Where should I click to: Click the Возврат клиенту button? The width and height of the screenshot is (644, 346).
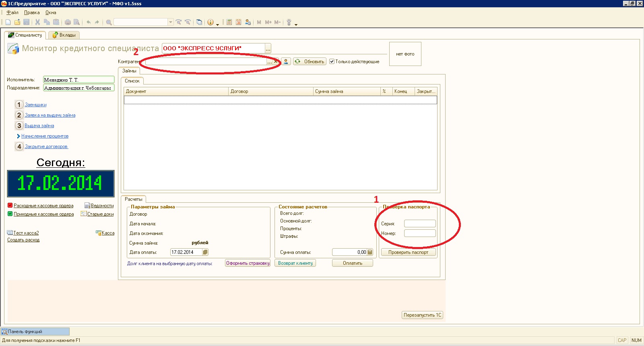tap(295, 263)
